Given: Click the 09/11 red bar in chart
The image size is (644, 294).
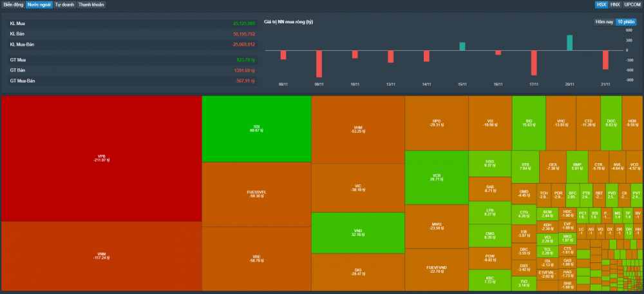Looking at the screenshot, I should point(319,64).
